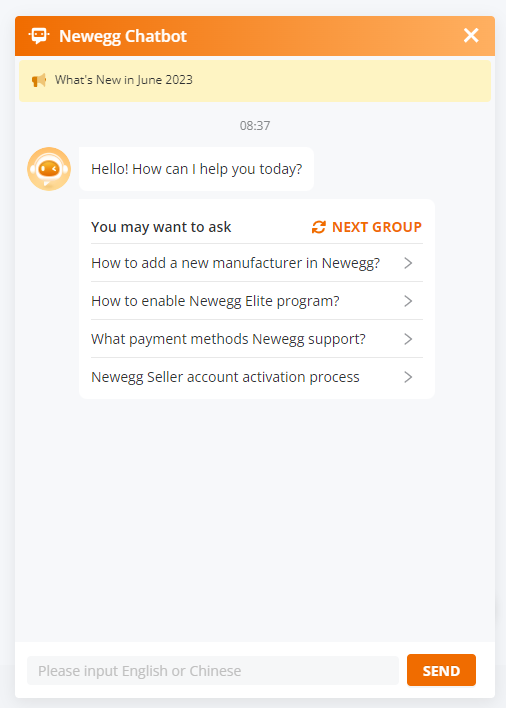Screen dimensions: 506x708
Task: Click the chatbot logo icon in header
Action: 39,36
